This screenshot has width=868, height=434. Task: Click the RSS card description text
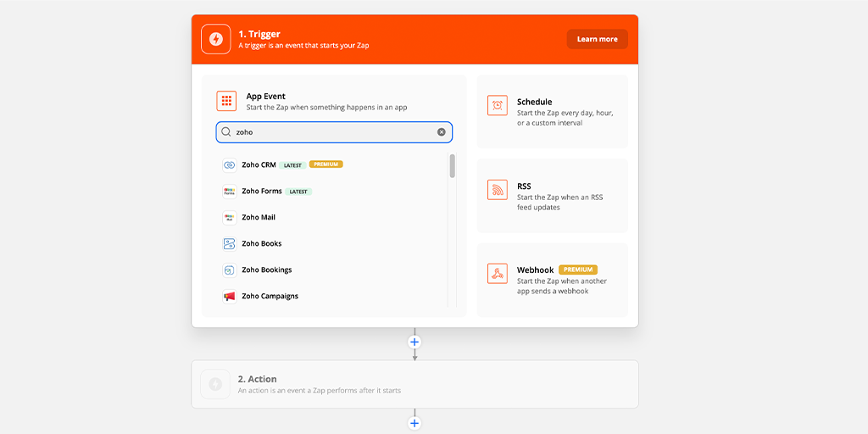[559, 203]
